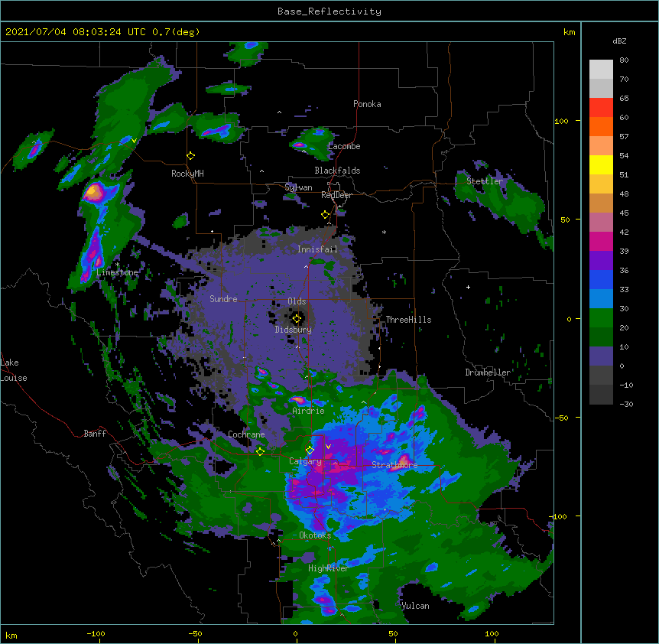Click the Blackfalds label
Image resolution: width=659 pixels, height=644 pixels.
pyautogui.click(x=337, y=171)
